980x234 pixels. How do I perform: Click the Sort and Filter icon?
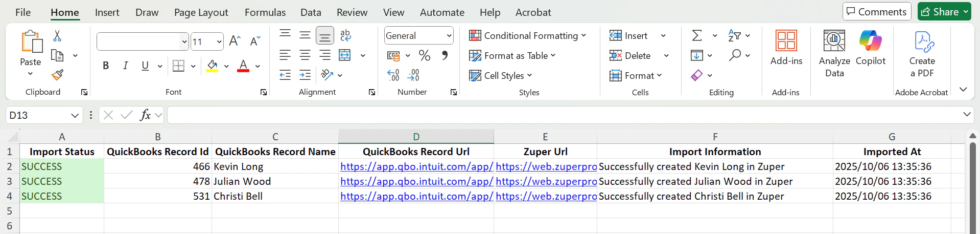pos(734,35)
